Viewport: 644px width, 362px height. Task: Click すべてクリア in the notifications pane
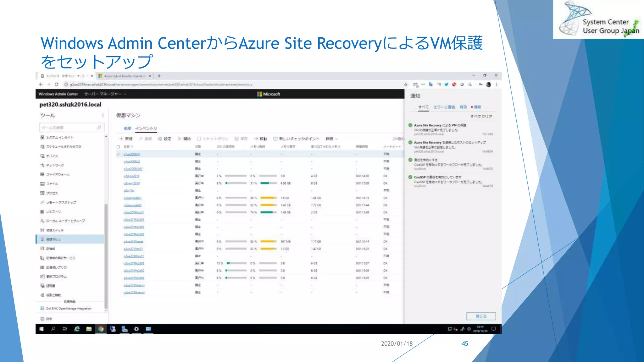coord(481,116)
